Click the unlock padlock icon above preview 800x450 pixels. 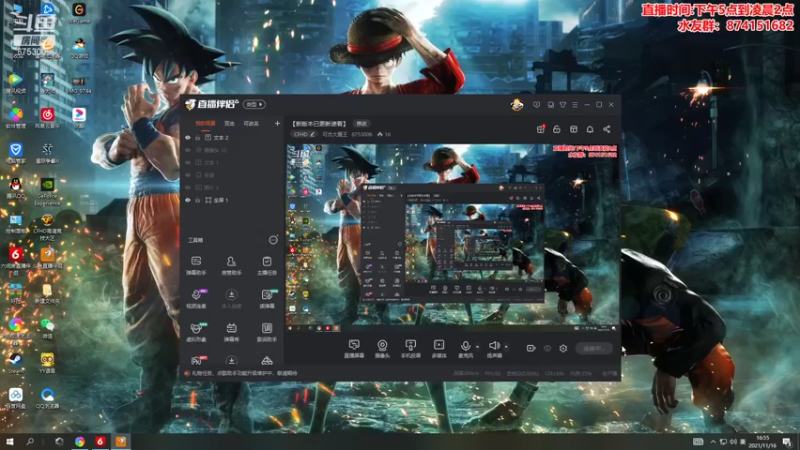tap(557, 129)
